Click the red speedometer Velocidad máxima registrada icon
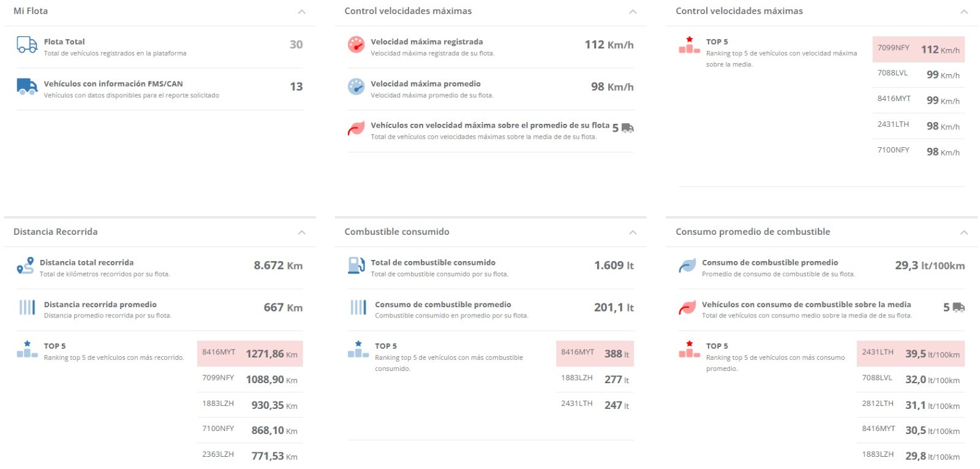The width and height of the screenshot is (980, 469). (x=356, y=45)
